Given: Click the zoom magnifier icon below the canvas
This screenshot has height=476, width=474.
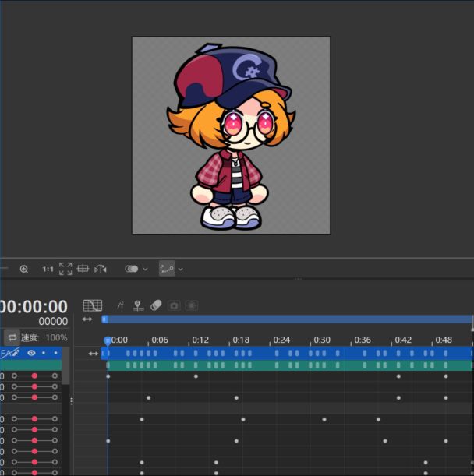Looking at the screenshot, I should [24, 269].
